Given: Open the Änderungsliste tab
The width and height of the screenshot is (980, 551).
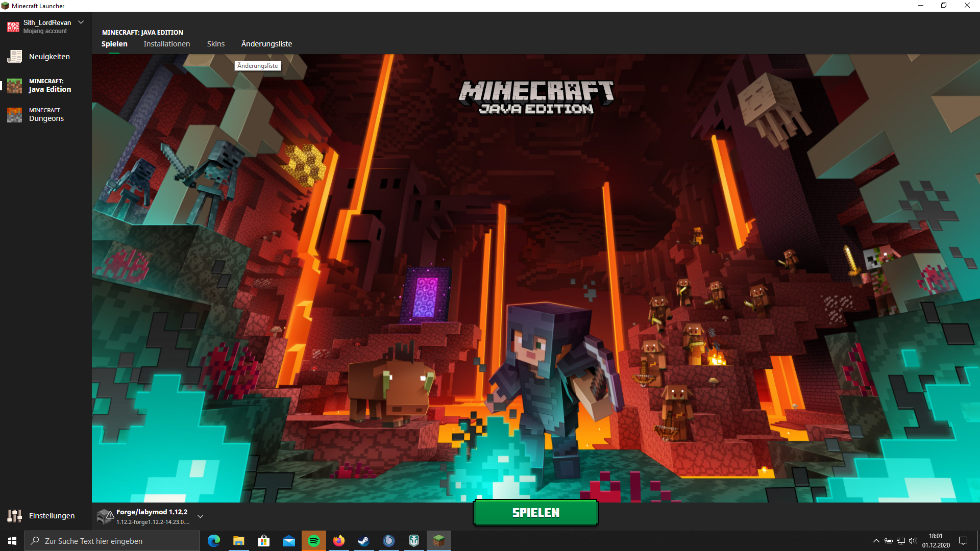Looking at the screenshot, I should 266,44.
